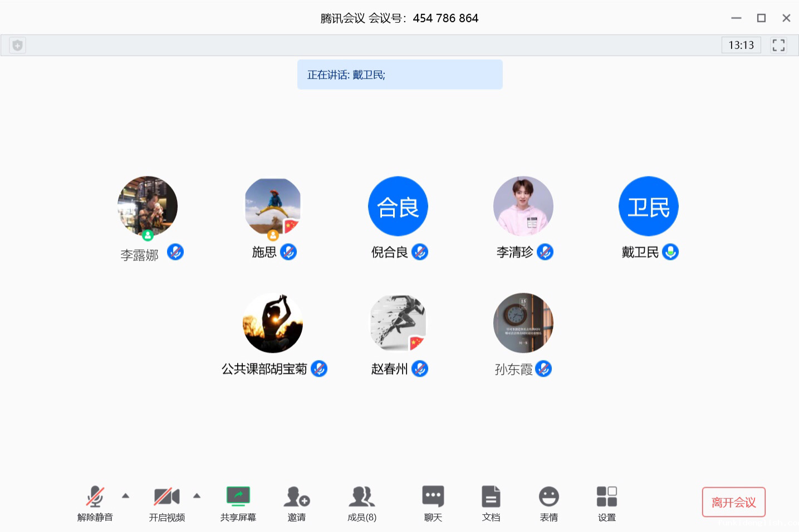Open the settings icon
Viewport: 799px width, 532px height.
(x=606, y=496)
